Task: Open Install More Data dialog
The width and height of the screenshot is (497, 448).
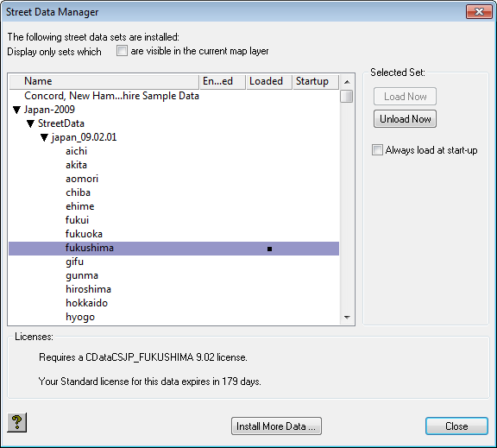Action: [276, 426]
